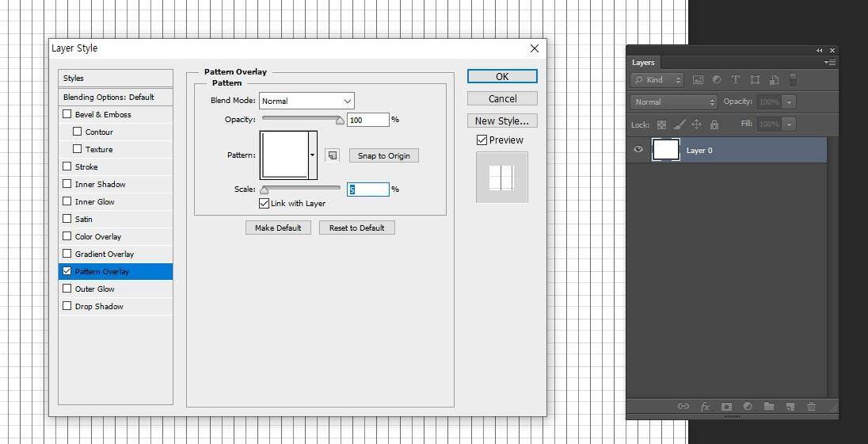Uncheck the Preview checkbox
Viewport: 868px width, 444px height.
[x=482, y=140]
